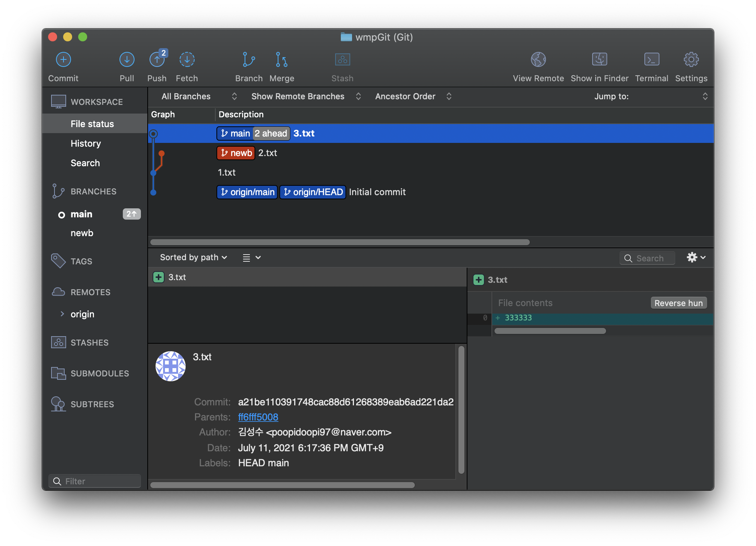The height and width of the screenshot is (546, 756).
Task: Click the Merge toolbar icon
Action: [281, 60]
